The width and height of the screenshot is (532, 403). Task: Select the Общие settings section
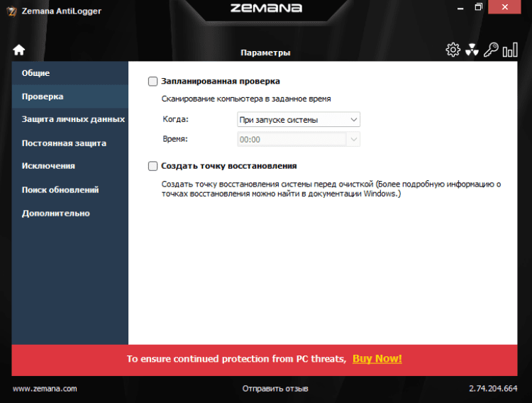pyautogui.click(x=70, y=73)
